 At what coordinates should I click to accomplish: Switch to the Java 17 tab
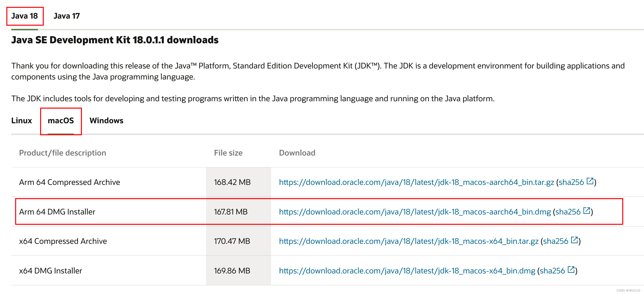[67, 16]
